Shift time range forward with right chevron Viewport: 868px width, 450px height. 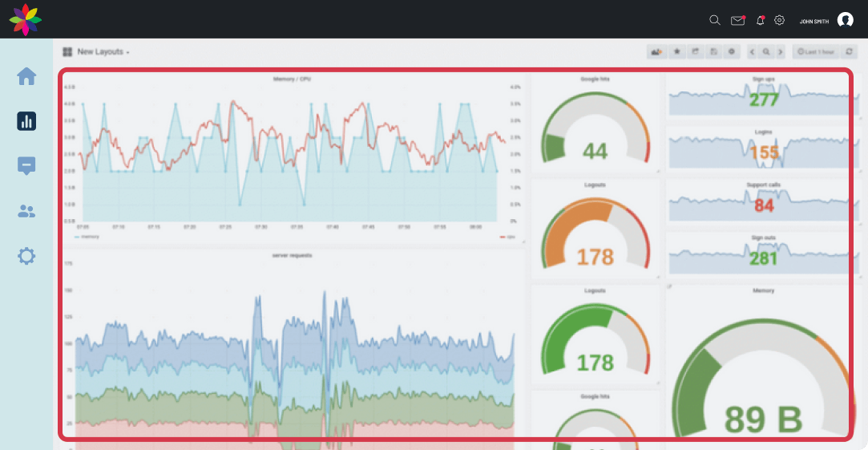781,51
